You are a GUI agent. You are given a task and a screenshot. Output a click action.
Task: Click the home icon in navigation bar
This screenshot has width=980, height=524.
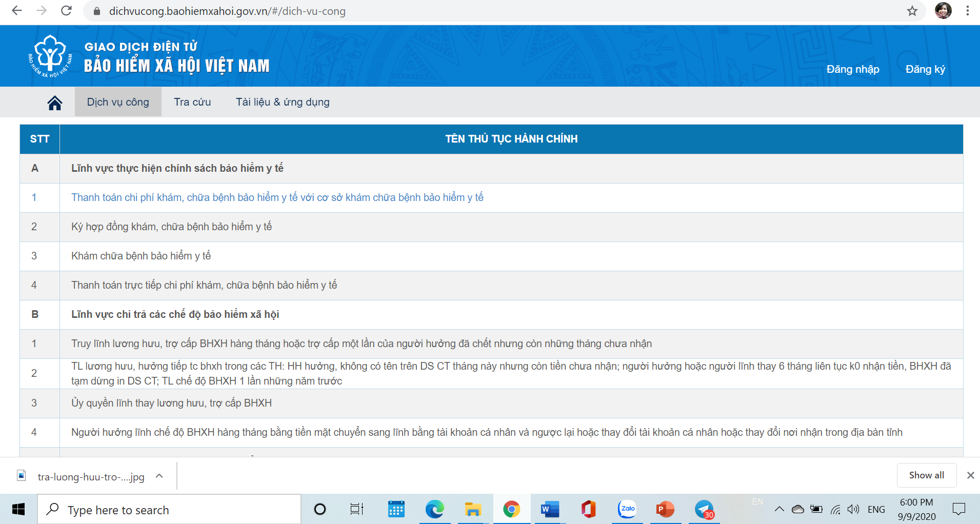tap(55, 103)
